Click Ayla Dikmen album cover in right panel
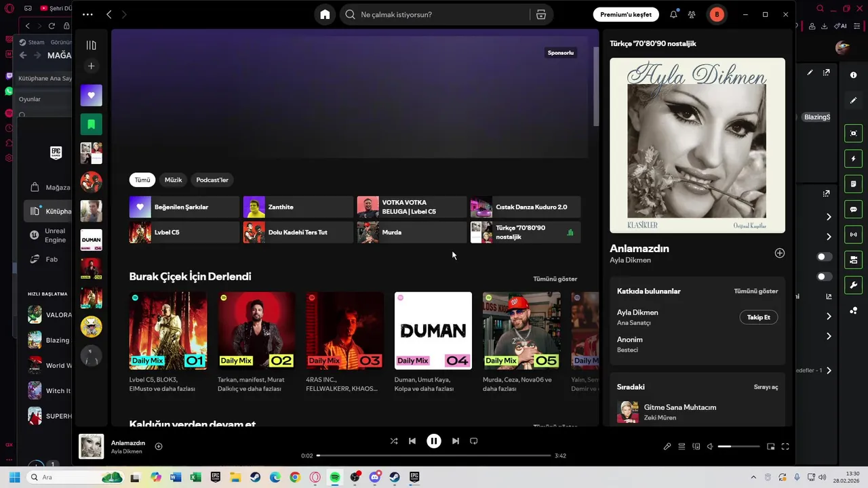This screenshot has width=868, height=488. pyautogui.click(x=697, y=145)
